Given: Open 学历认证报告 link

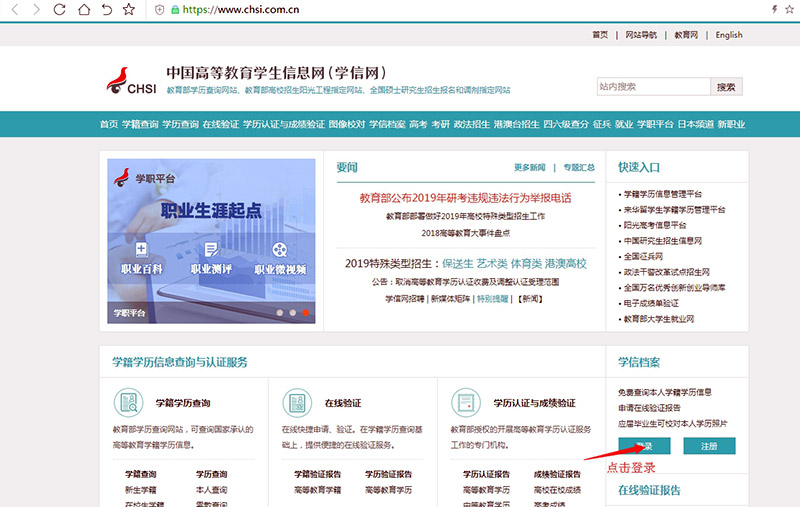Looking at the screenshot, I should [x=486, y=474].
